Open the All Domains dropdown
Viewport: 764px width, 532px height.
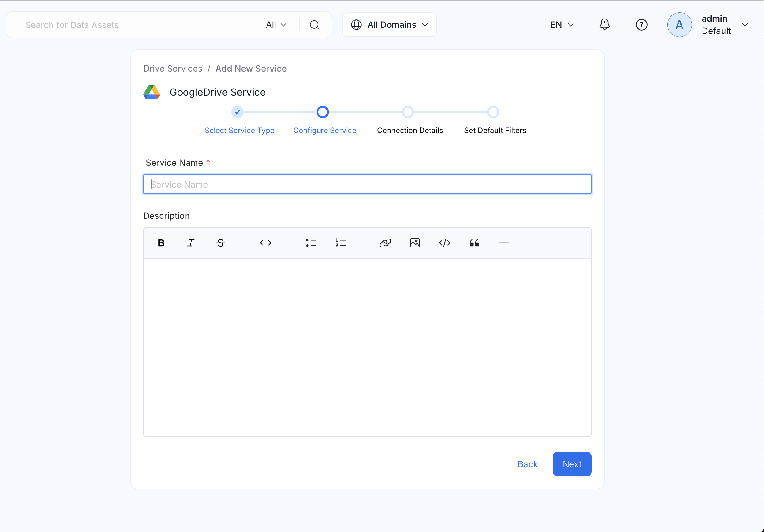[389, 25]
